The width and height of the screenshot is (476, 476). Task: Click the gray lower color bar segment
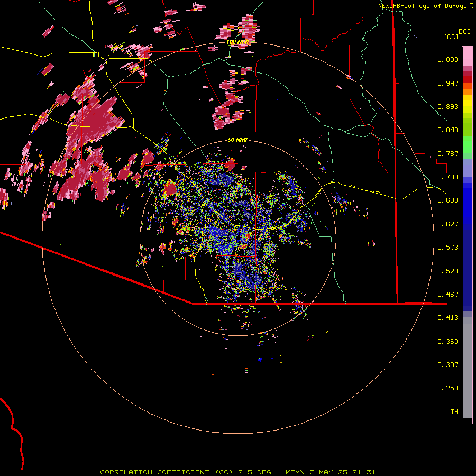tap(467, 368)
